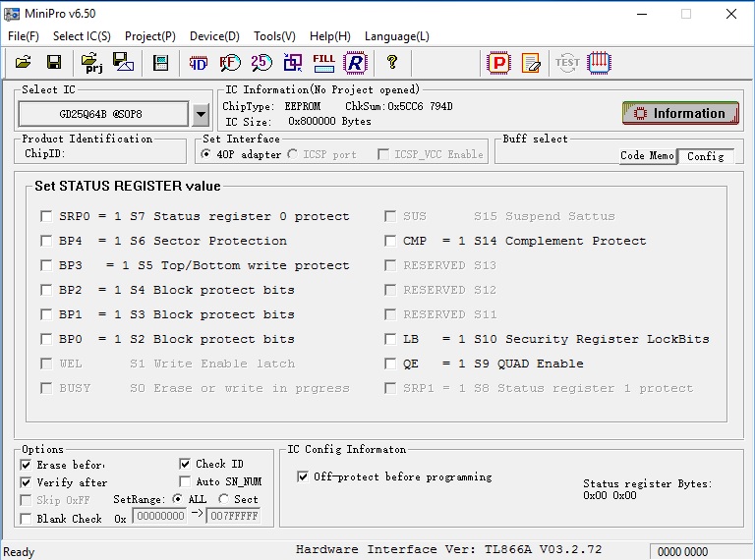This screenshot has height=560, width=755.
Task: Click the buffer swap toolbar icon
Action: pos(293,63)
